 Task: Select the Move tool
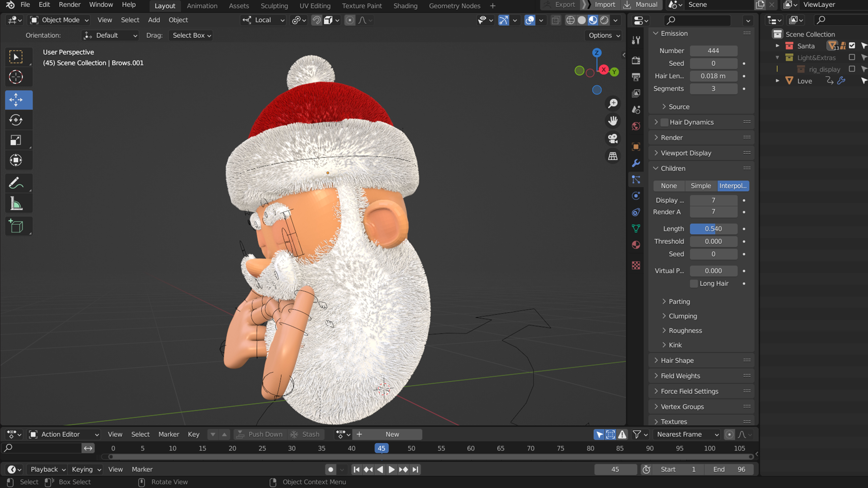coord(16,100)
